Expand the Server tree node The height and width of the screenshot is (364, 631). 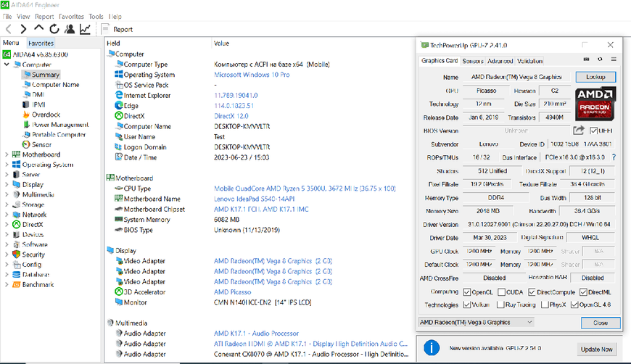click(7, 175)
